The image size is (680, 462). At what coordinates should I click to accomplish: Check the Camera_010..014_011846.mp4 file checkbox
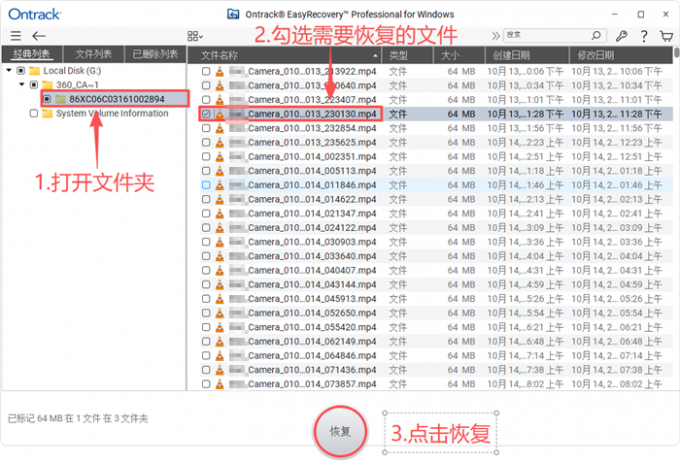pos(206,185)
